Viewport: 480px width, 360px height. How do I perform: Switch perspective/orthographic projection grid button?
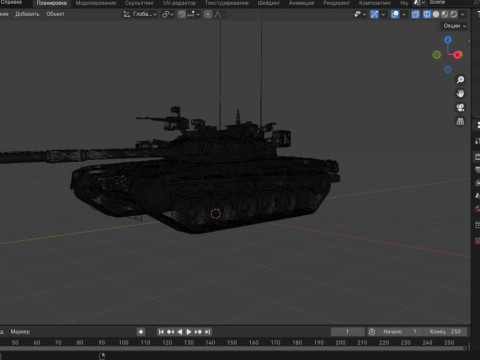tap(460, 121)
